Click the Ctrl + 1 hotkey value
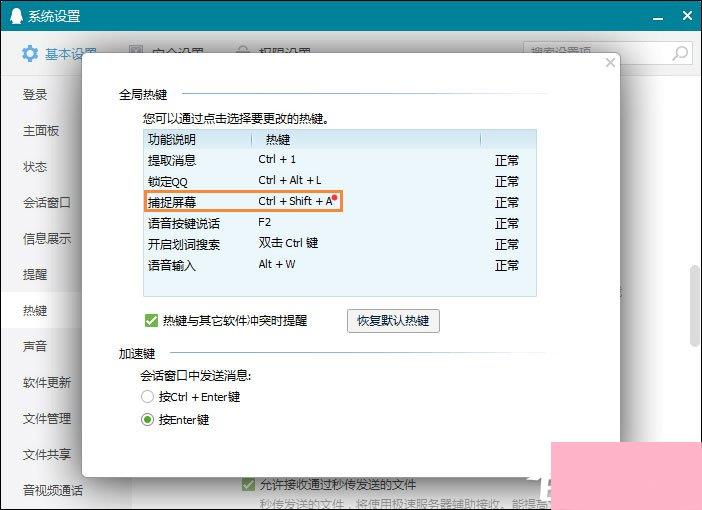 pos(277,159)
